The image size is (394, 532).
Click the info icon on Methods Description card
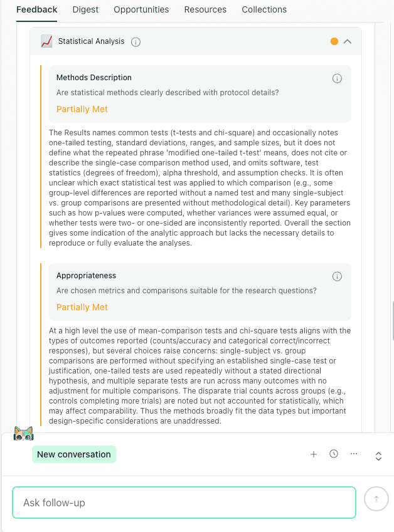(x=337, y=78)
